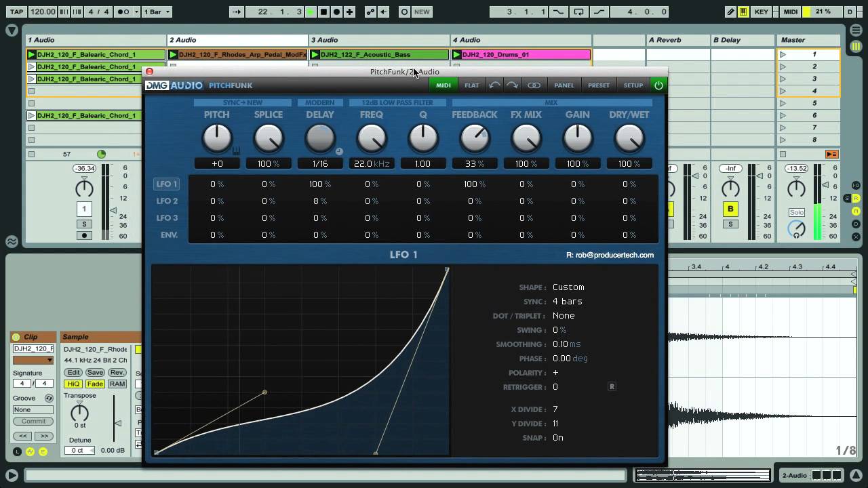Click the D overload indicator button
The height and width of the screenshot is (488, 868).
pyautogui.click(x=850, y=12)
